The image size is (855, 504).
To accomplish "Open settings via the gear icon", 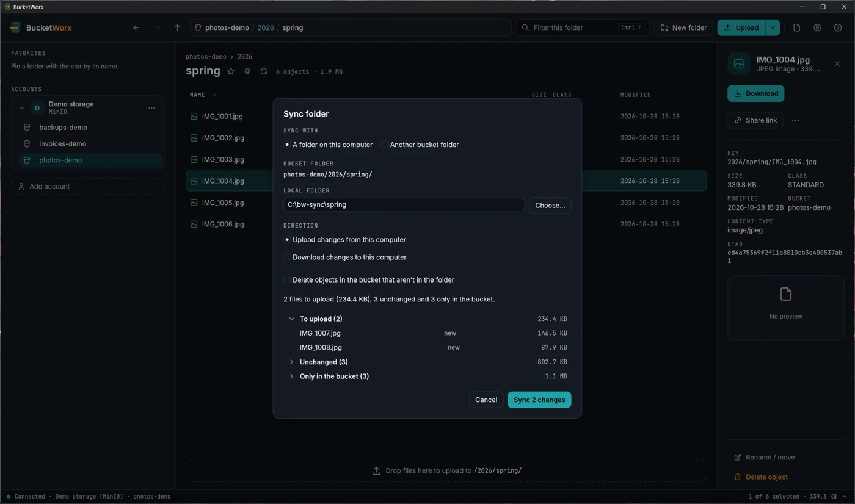I will 817,27.
